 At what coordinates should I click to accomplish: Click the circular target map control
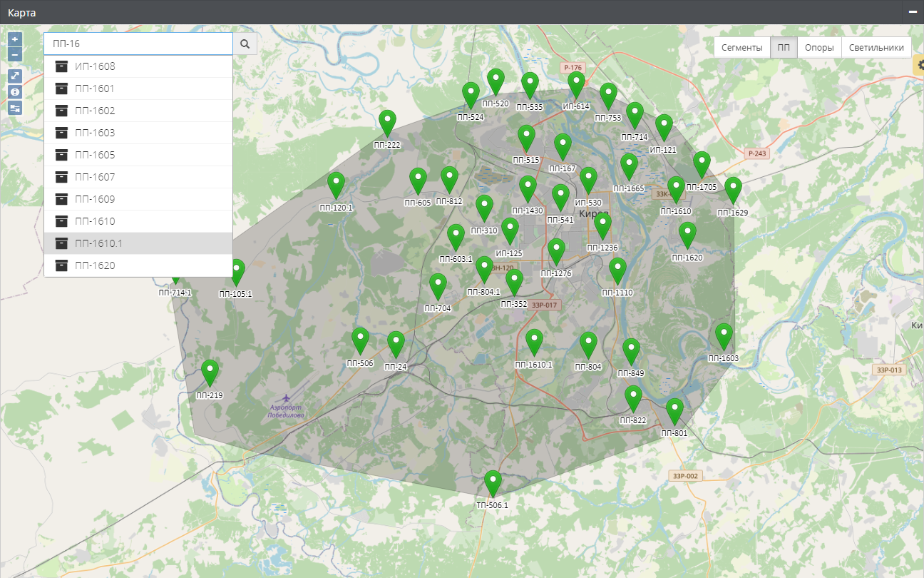pos(15,92)
